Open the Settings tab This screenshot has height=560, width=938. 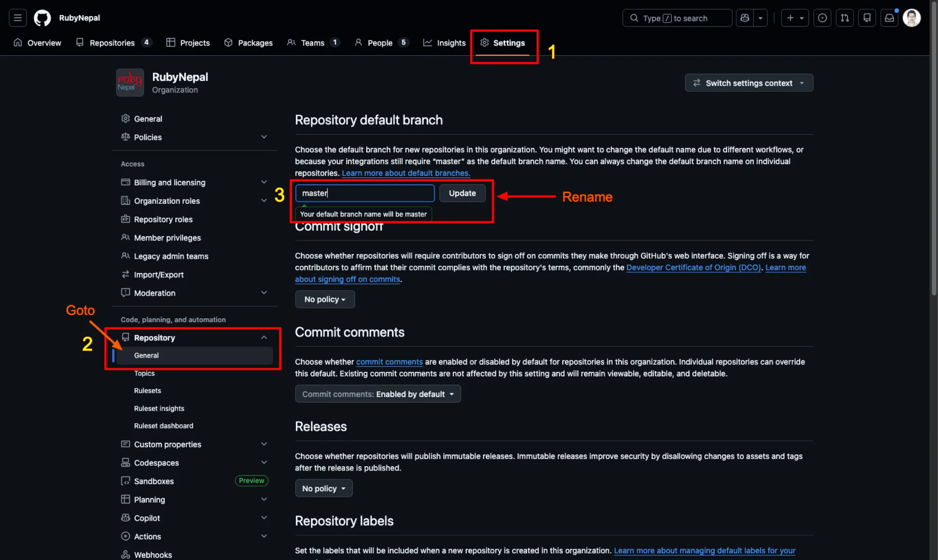click(x=502, y=43)
